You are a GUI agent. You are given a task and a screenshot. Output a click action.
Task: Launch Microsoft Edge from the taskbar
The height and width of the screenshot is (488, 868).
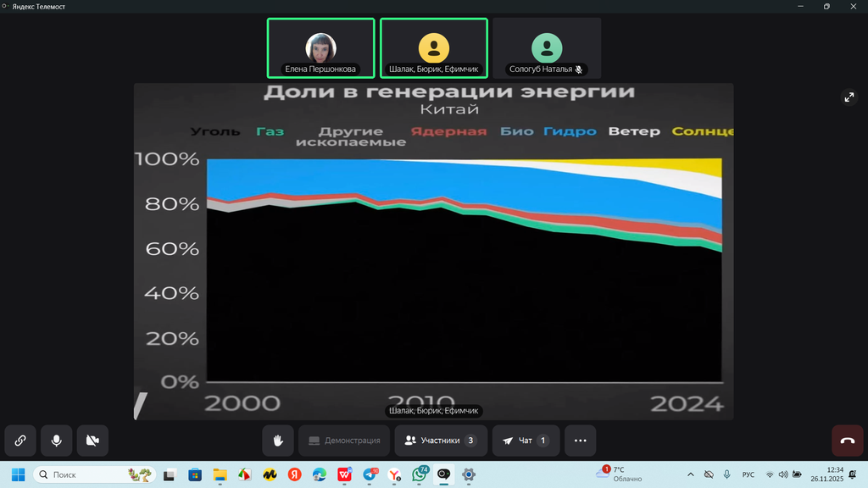coord(320,474)
